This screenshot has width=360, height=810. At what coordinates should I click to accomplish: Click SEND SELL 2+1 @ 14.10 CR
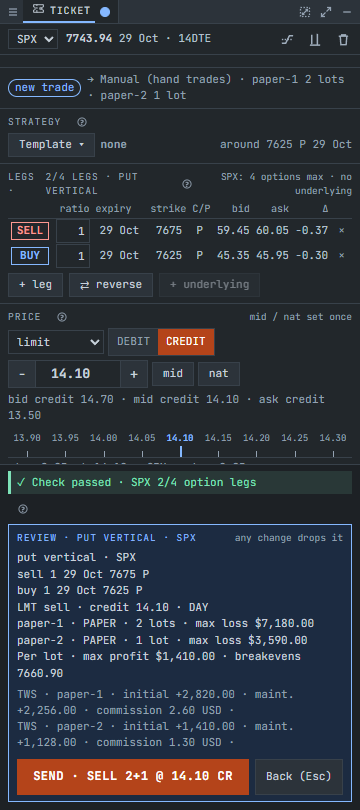(133, 776)
